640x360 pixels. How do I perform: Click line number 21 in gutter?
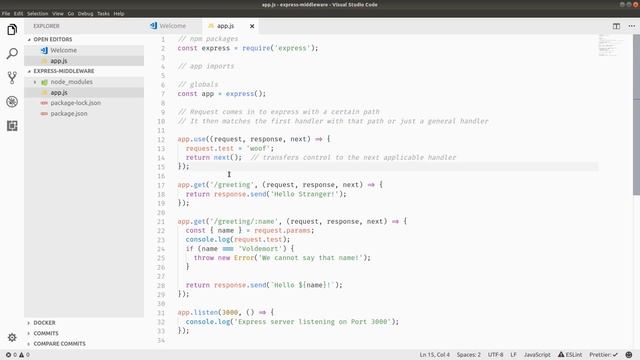[x=161, y=222]
